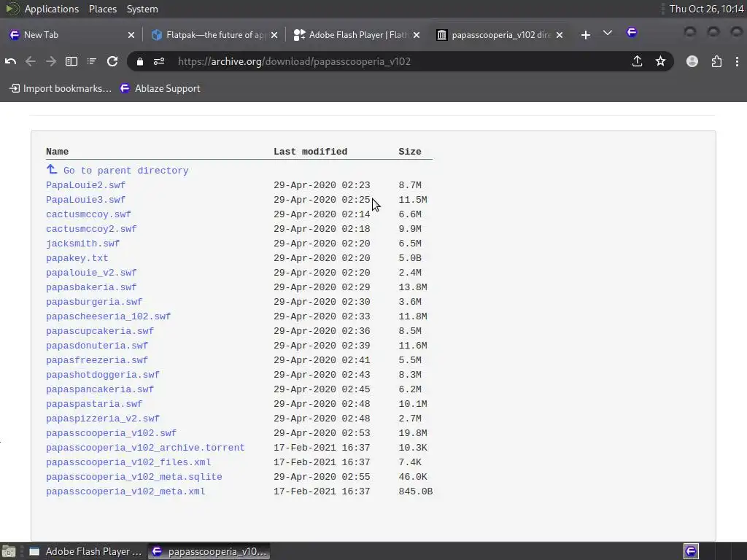Screen dimensions: 747x560
Task: Close the Adobe Flash Player tab
Action: click(x=417, y=35)
